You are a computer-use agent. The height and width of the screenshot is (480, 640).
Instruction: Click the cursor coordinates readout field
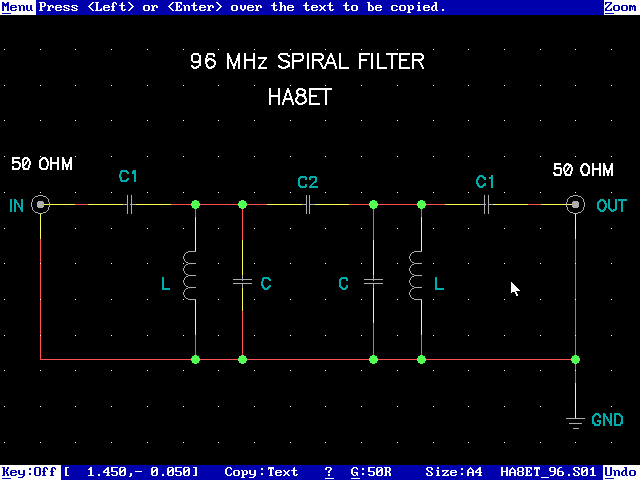click(132, 472)
